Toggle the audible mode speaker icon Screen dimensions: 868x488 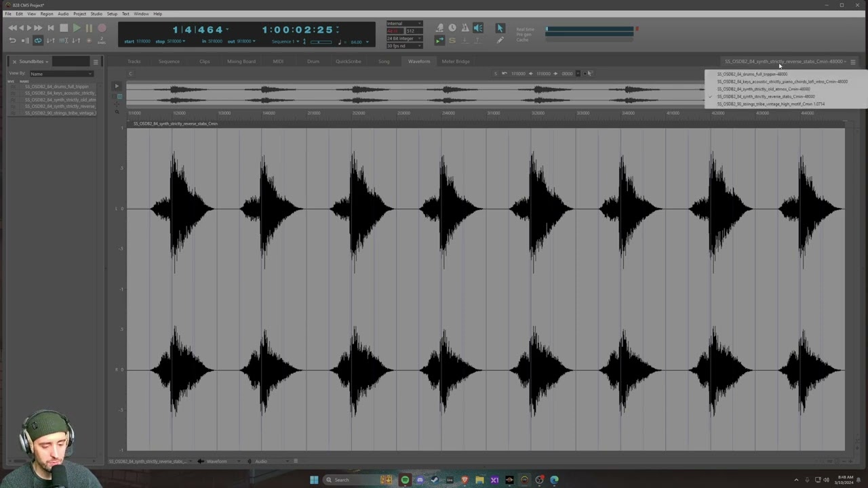click(x=478, y=28)
